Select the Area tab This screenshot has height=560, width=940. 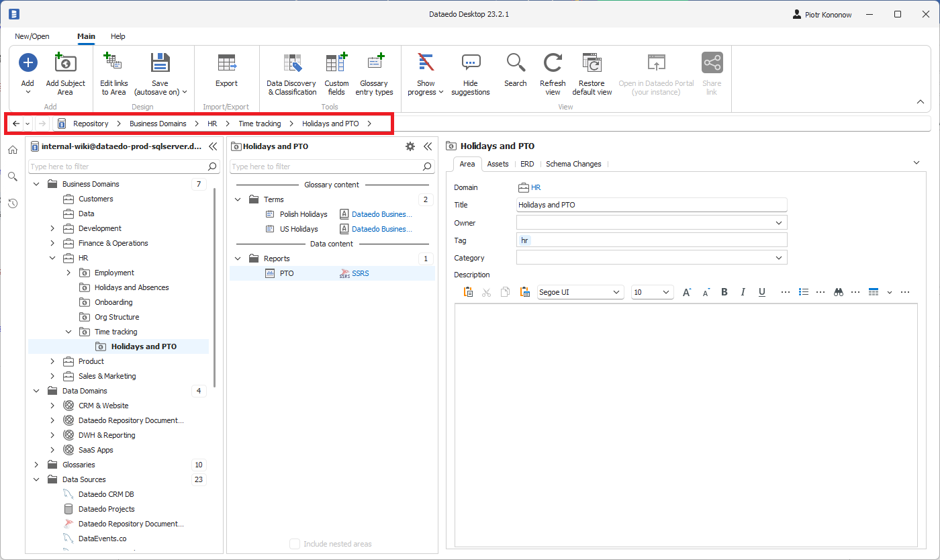(x=467, y=164)
